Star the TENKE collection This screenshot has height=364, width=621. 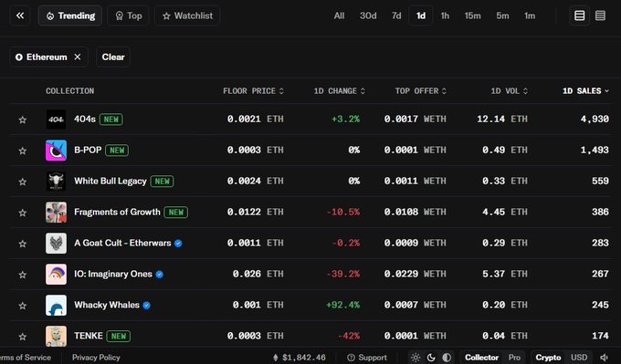click(x=23, y=337)
